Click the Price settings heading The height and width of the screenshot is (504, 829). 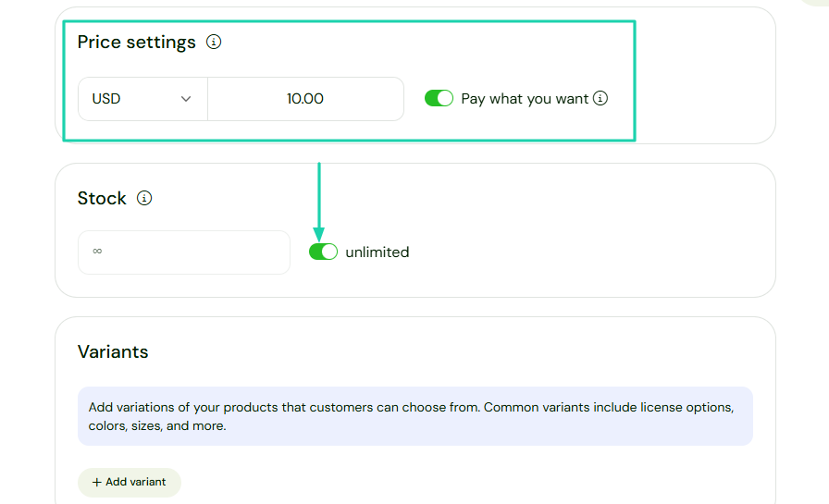(x=137, y=43)
